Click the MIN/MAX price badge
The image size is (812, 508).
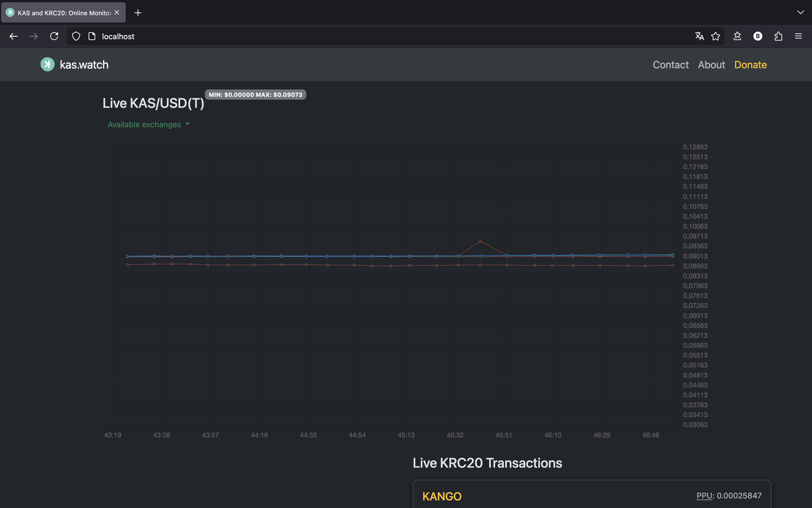tap(255, 95)
